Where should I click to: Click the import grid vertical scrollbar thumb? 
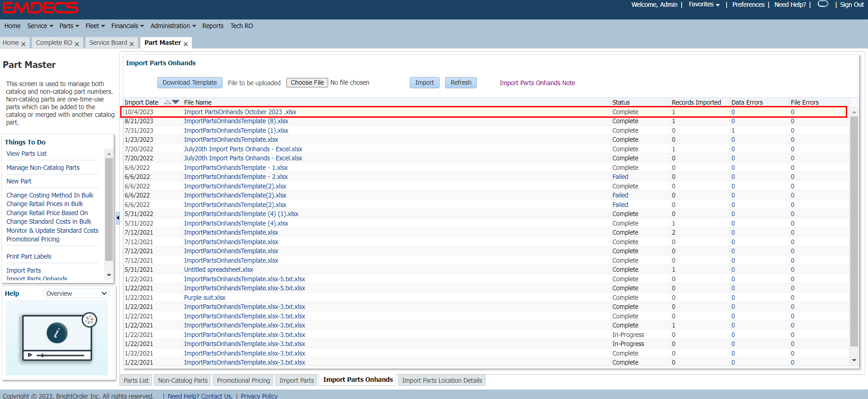tap(854, 231)
